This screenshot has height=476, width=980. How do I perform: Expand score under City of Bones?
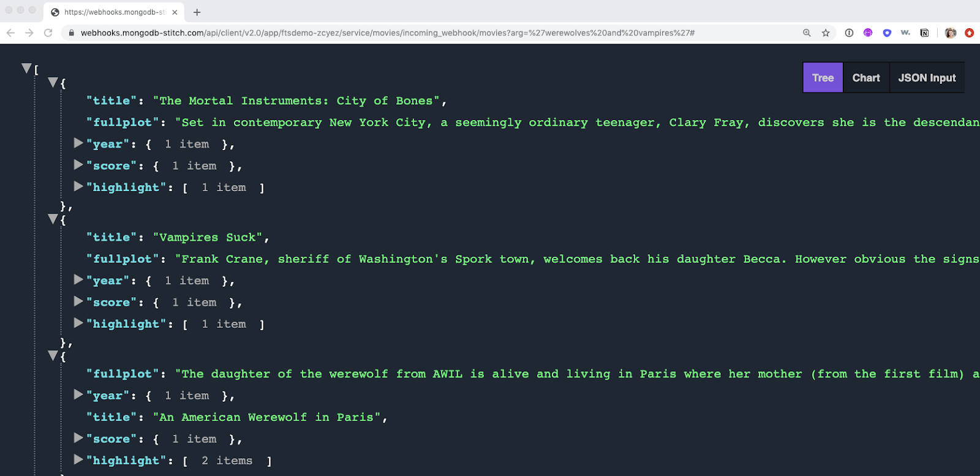(x=78, y=164)
